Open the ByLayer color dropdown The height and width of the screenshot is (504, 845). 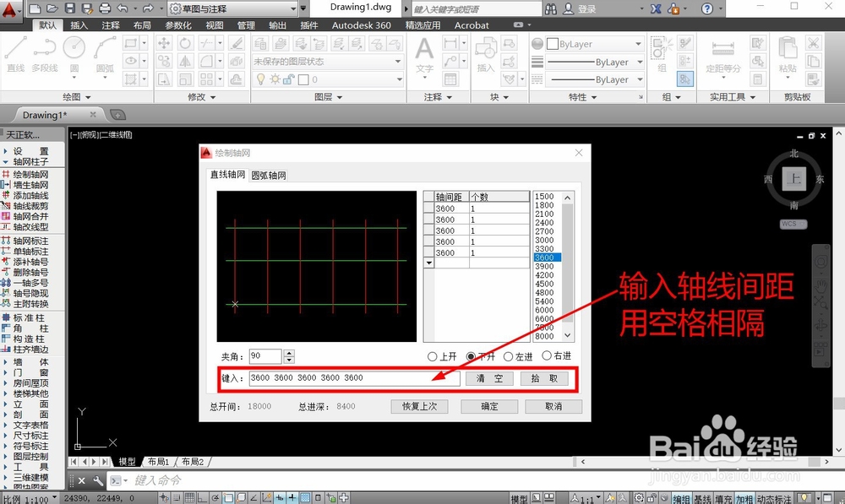click(594, 44)
